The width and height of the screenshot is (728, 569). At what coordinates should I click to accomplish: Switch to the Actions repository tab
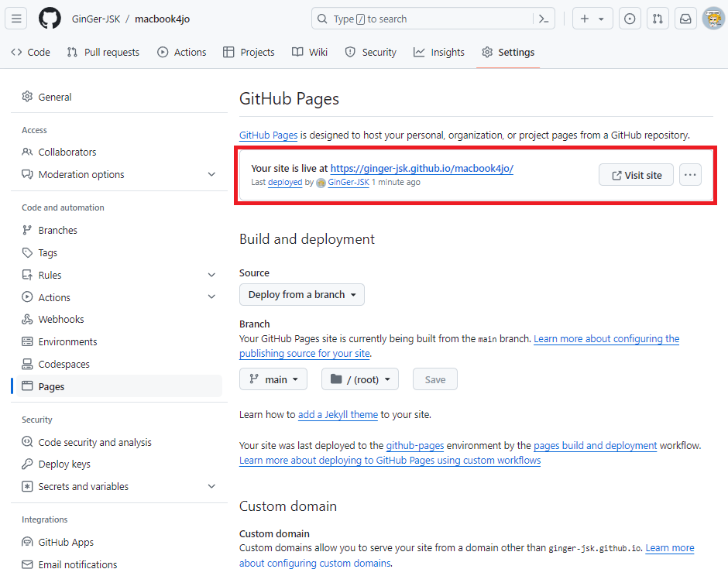pos(181,53)
